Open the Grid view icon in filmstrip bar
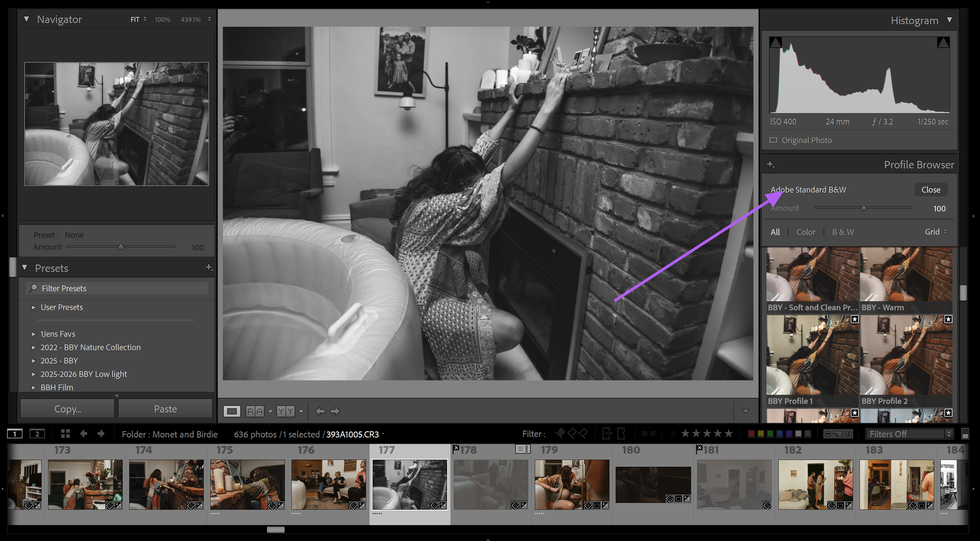This screenshot has height=541, width=980. [x=65, y=433]
